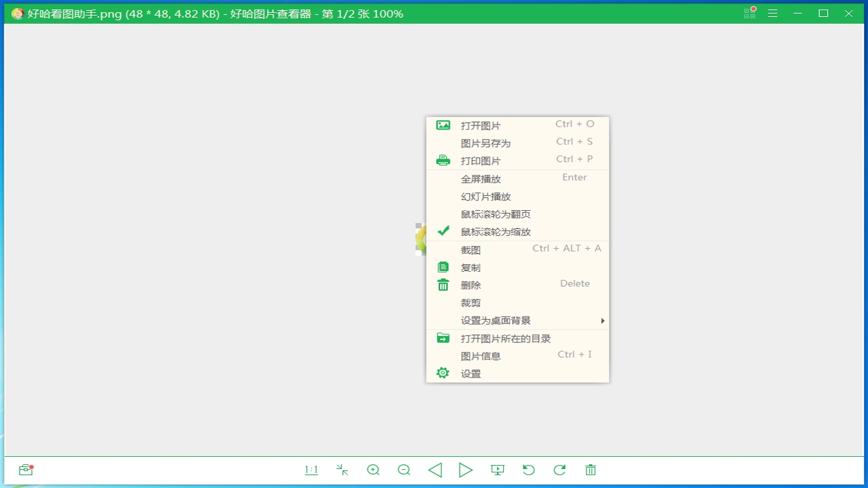Screen dimensions: 868x488
Task: Zoom out using the magnifier minus icon
Action: (x=404, y=470)
